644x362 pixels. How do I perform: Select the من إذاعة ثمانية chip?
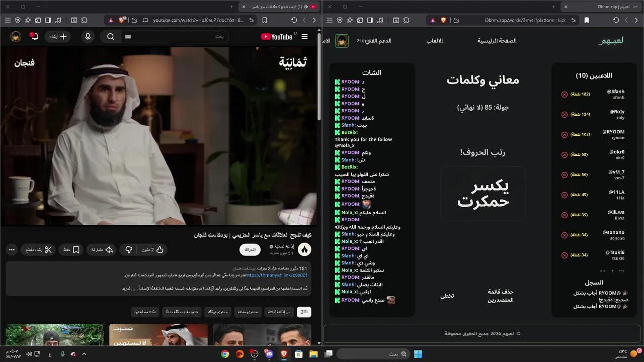click(279, 312)
